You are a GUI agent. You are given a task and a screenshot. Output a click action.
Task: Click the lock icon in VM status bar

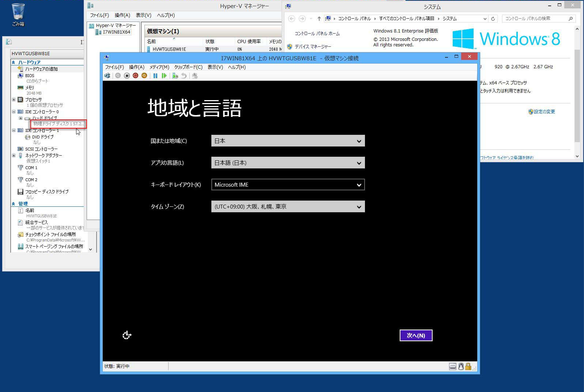click(x=468, y=366)
